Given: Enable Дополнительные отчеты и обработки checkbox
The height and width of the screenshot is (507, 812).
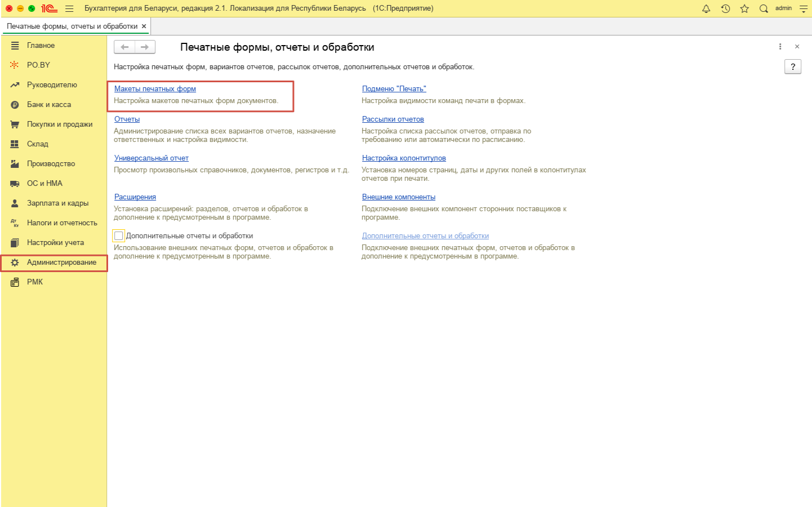Looking at the screenshot, I should coord(119,236).
